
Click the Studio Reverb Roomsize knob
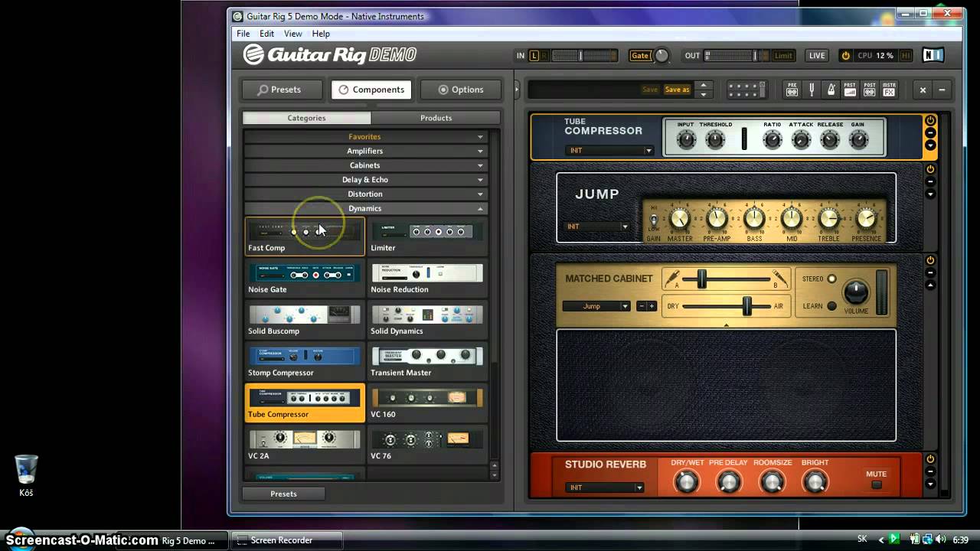(772, 482)
